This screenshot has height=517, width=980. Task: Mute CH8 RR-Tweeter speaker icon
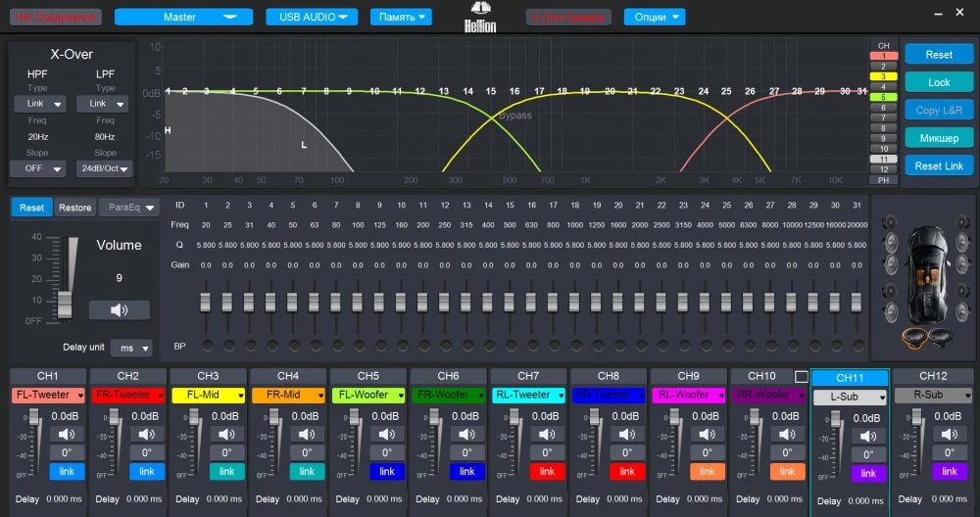(x=627, y=434)
